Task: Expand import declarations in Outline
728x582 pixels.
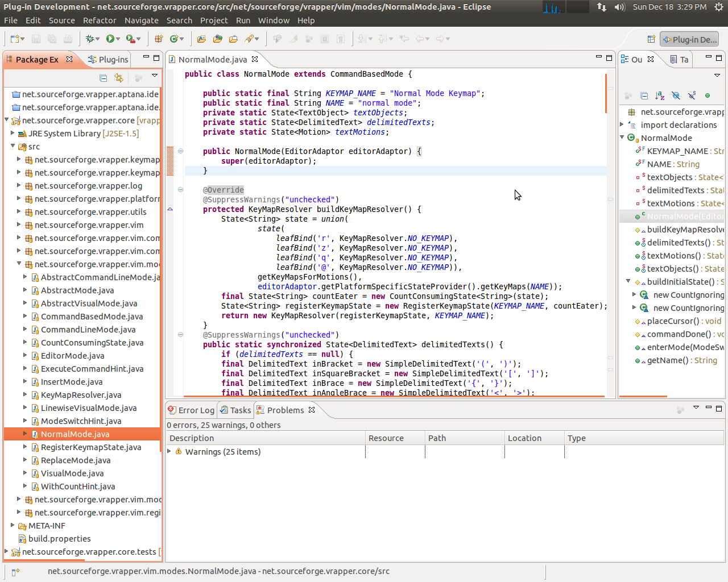Action: 622,124
